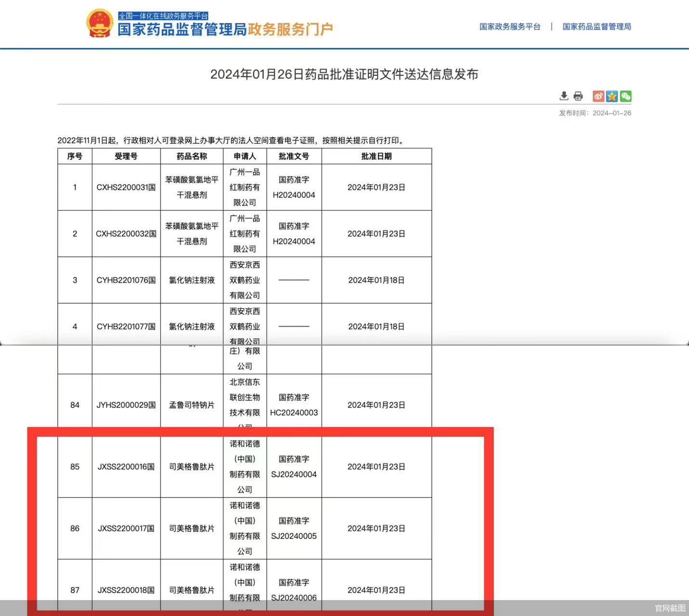Click the print page icon
This screenshot has height=616, width=689.
(578, 96)
